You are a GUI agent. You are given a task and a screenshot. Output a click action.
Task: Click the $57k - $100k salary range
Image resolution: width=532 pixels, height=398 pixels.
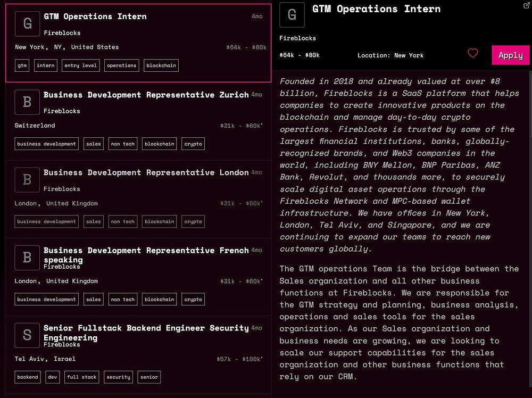click(239, 359)
